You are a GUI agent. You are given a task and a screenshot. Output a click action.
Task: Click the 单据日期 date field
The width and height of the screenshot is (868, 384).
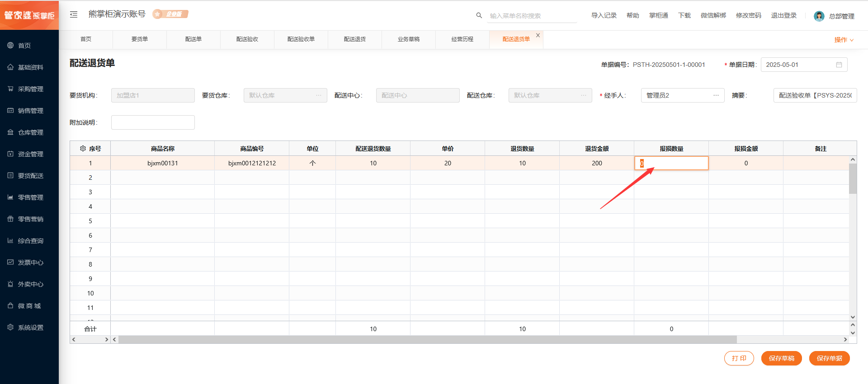804,65
